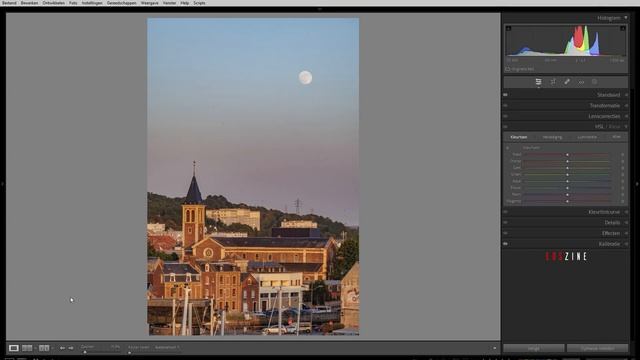The height and width of the screenshot is (360, 640).
Task: Click inside the histogram graph
Action: [566, 40]
